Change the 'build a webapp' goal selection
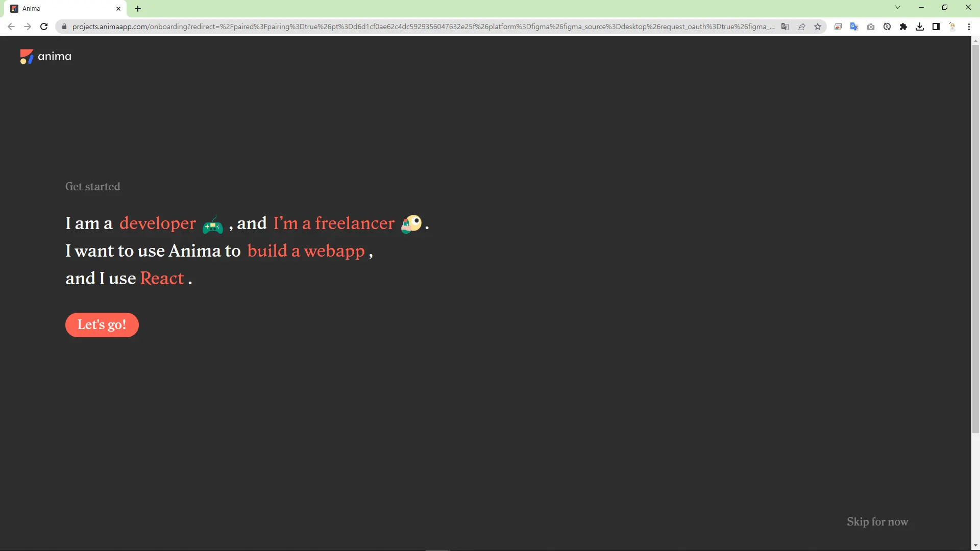The image size is (980, 551). tap(306, 251)
